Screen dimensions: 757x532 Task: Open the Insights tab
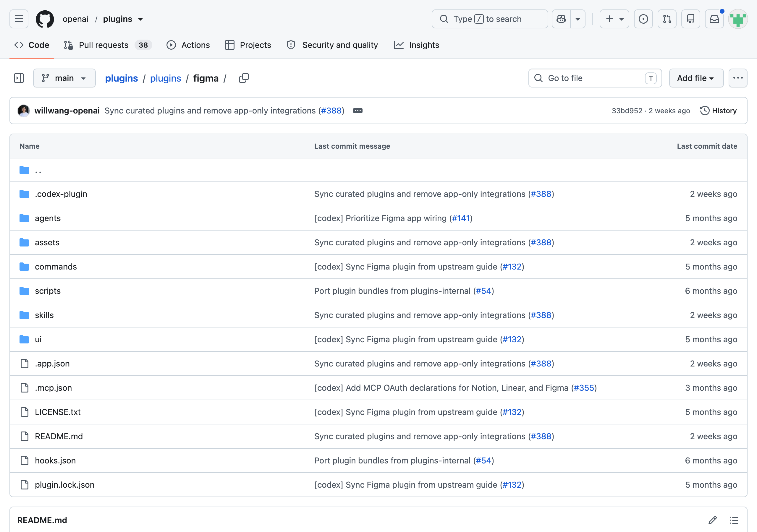click(417, 45)
